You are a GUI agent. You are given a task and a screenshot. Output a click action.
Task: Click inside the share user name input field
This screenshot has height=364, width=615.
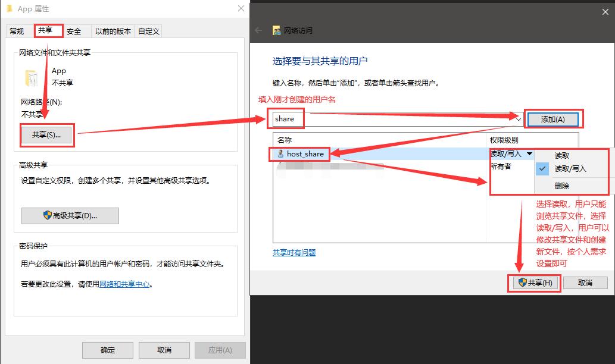tap(286, 118)
